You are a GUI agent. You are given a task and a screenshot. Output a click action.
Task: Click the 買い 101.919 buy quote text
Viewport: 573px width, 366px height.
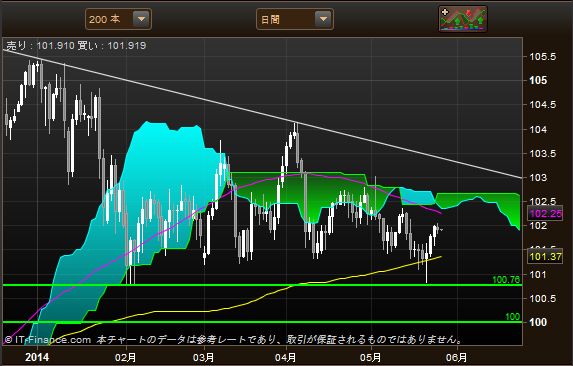click(x=111, y=46)
